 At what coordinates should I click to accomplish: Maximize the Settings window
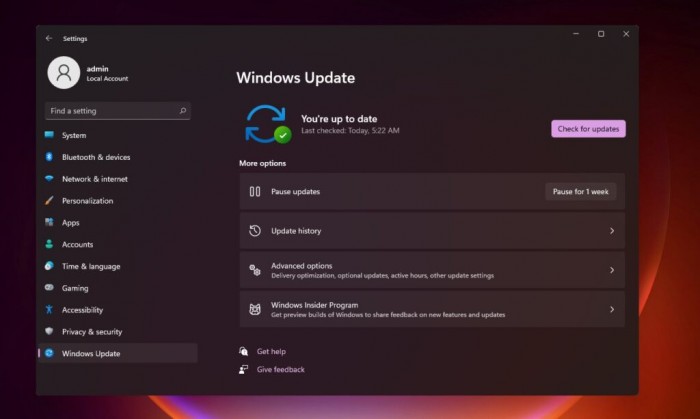601,34
